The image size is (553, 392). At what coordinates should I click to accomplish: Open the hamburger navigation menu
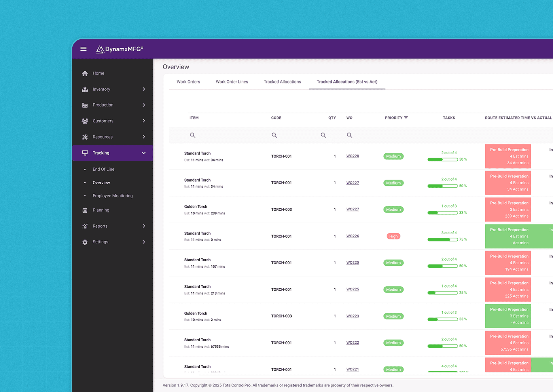click(83, 49)
